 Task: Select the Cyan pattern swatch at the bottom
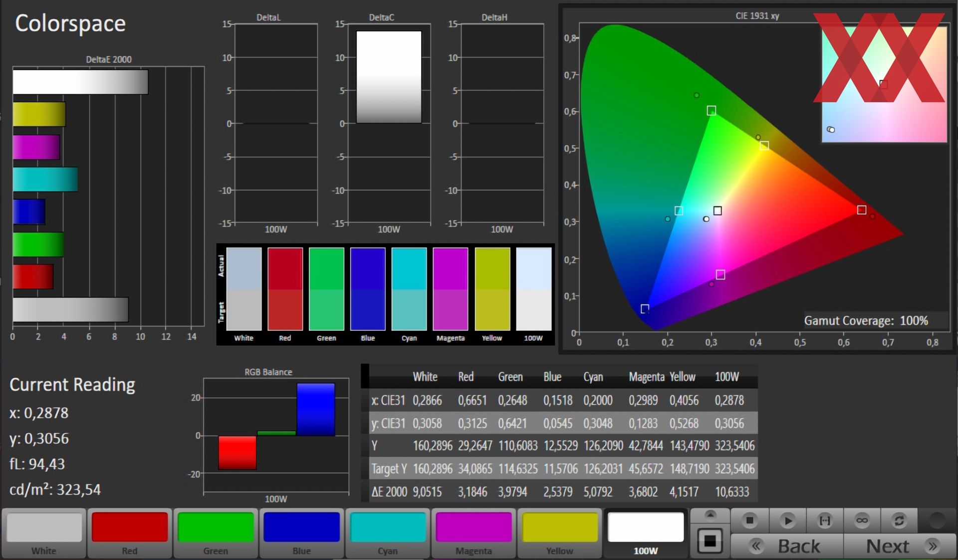pyautogui.click(x=388, y=533)
